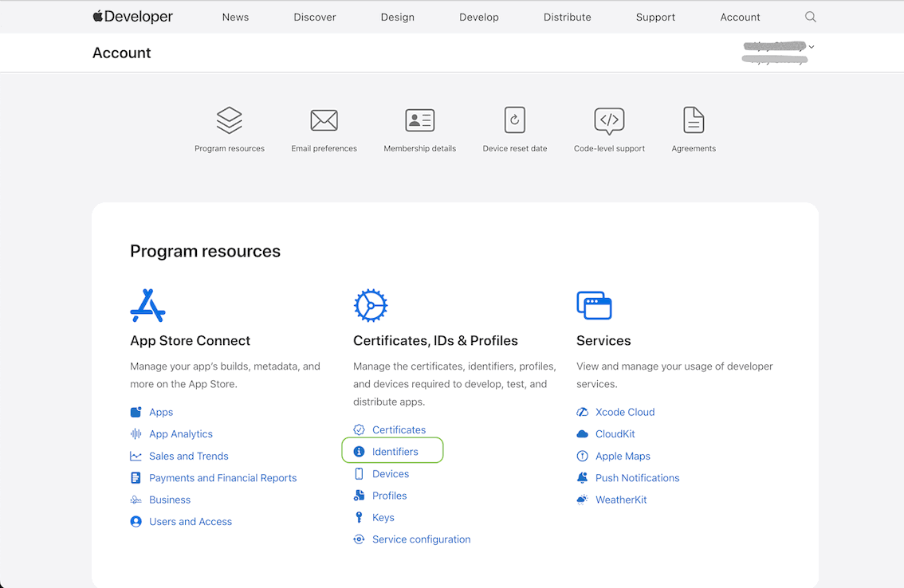Open the Apple Developer logo home
Screen dimensions: 904x588
pyautogui.click(x=132, y=17)
